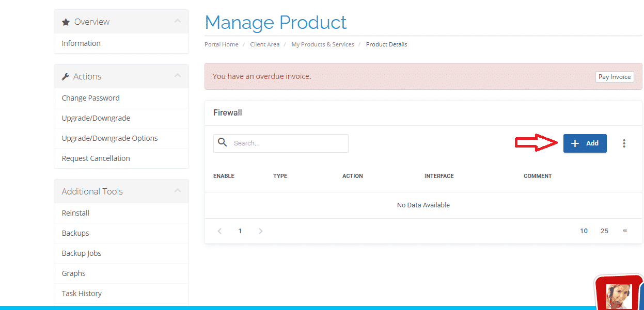Go to previous page with left arrow

(219, 231)
